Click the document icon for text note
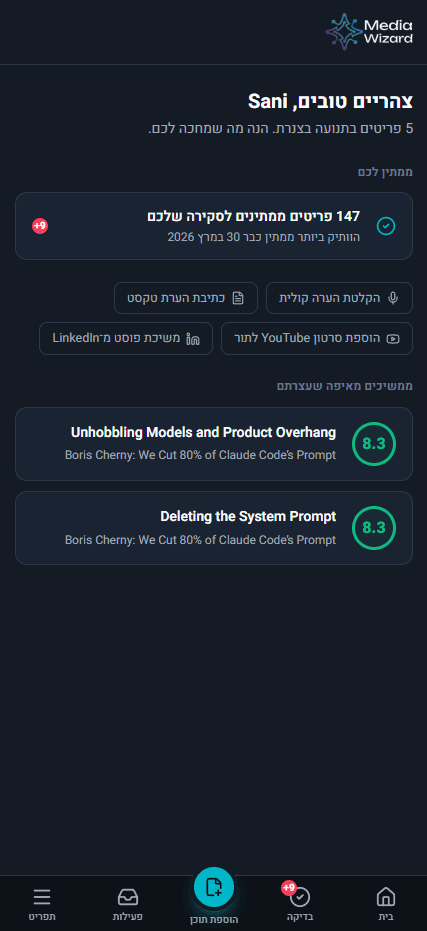427x931 pixels. tap(238, 298)
